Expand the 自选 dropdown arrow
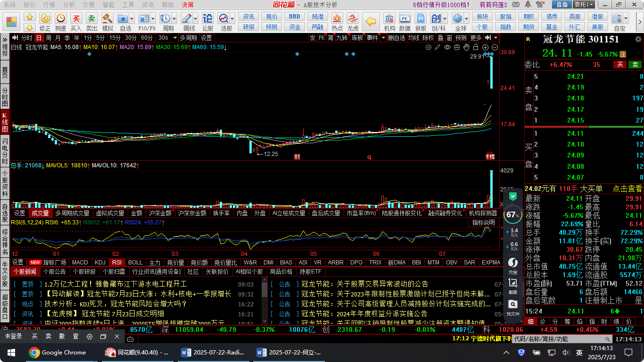644x362 pixels. pyautogui.click(x=133, y=18)
